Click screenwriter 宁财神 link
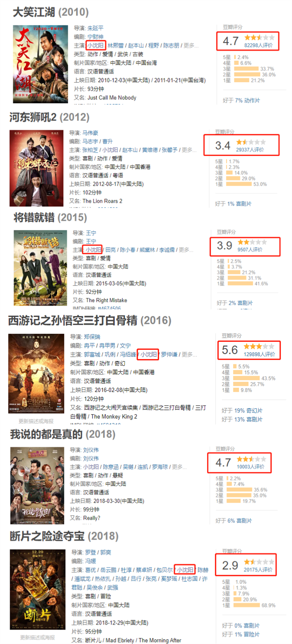The height and width of the screenshot is (644, 292). [95, 37]
